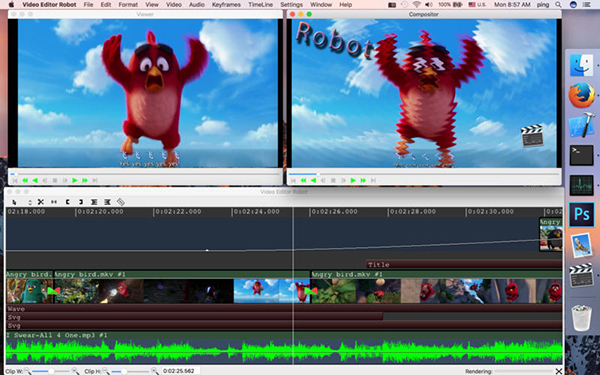The image size is (600, 375).
Task: Open the Video menu
Action: (x=174, y=5)
